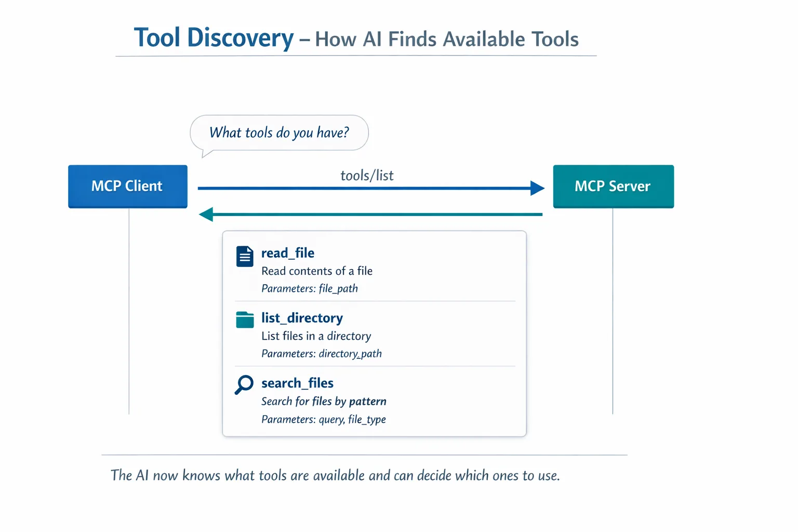Click 'Parameters: query, file_type' line
This screenshot has width=798, height=532.
pyautogui.click(x=324, y=419)
